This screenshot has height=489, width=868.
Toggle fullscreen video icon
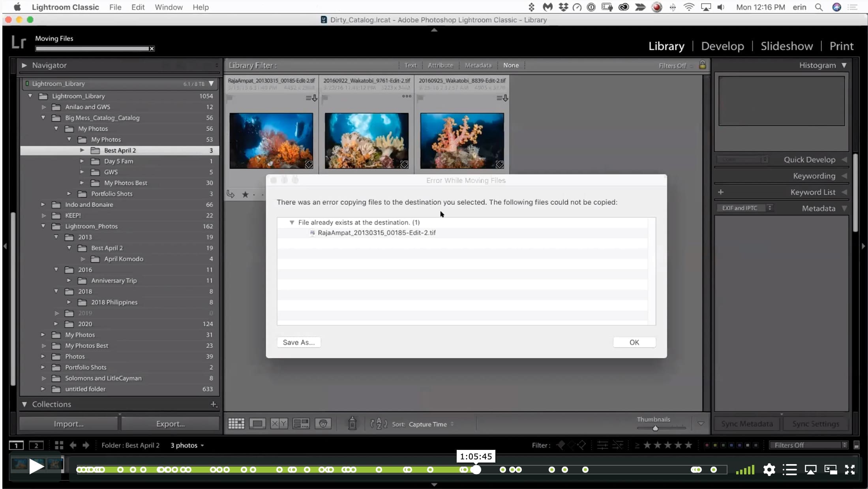coord(850,470)
